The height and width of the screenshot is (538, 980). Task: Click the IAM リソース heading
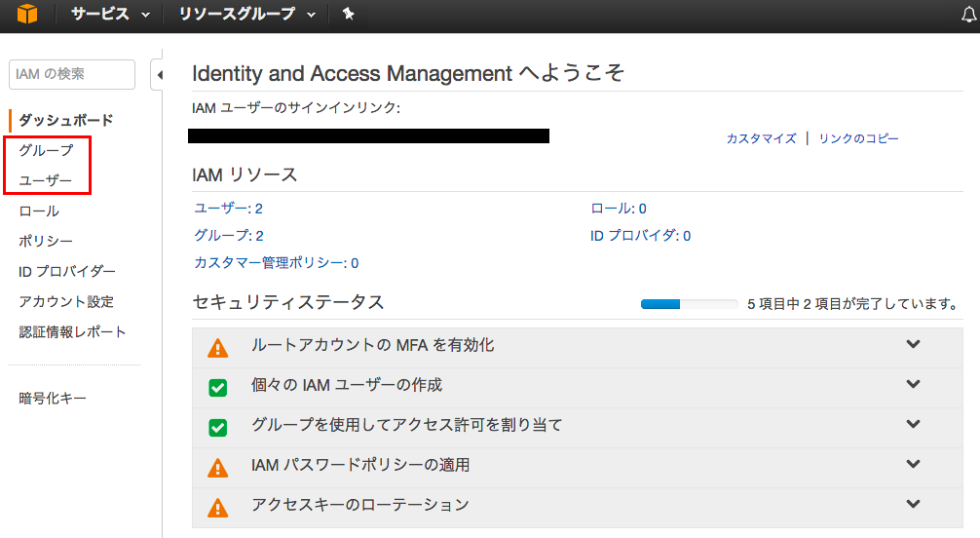pyautogui.click(x=245, y=174)
